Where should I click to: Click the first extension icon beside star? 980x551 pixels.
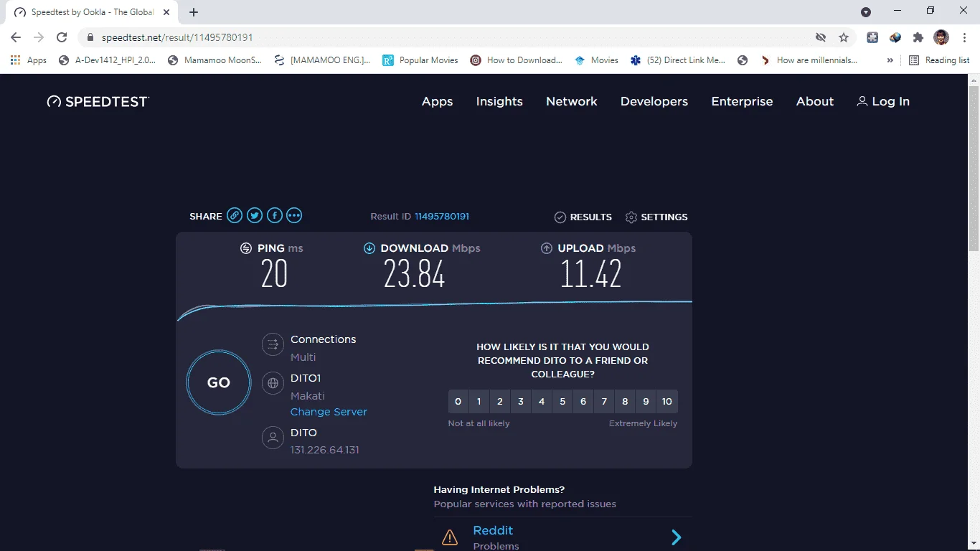pos(872,37)
